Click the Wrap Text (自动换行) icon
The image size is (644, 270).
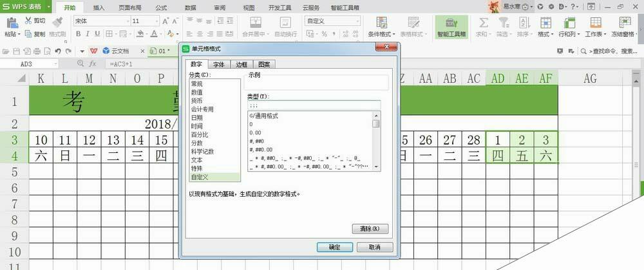coord(285,22)
